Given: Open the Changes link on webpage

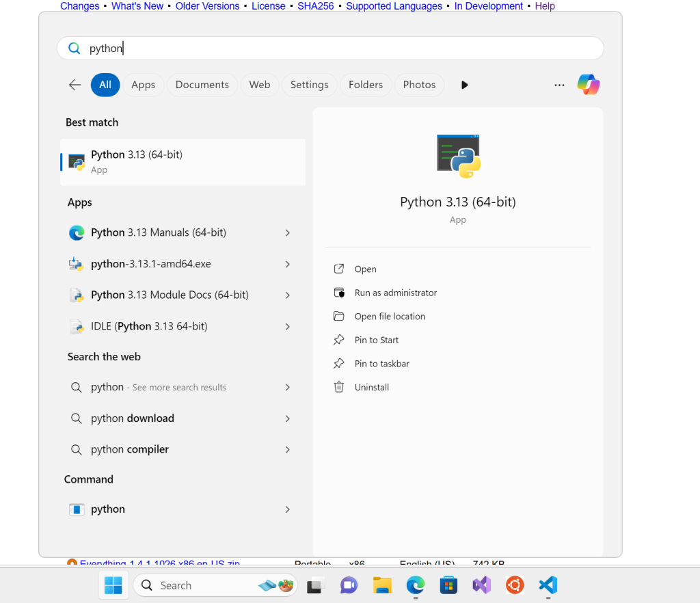Looking at the screenshot, I should (80, 6).
